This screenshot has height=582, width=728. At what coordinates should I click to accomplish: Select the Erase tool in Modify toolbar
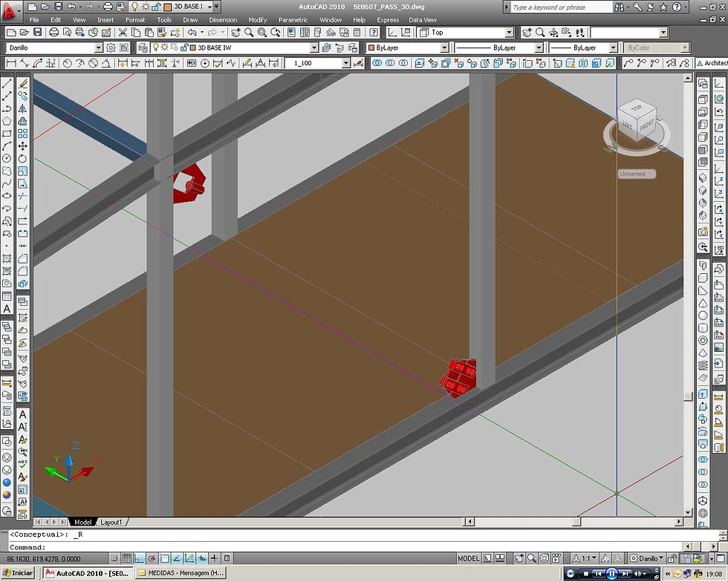(x=23, y=84)
